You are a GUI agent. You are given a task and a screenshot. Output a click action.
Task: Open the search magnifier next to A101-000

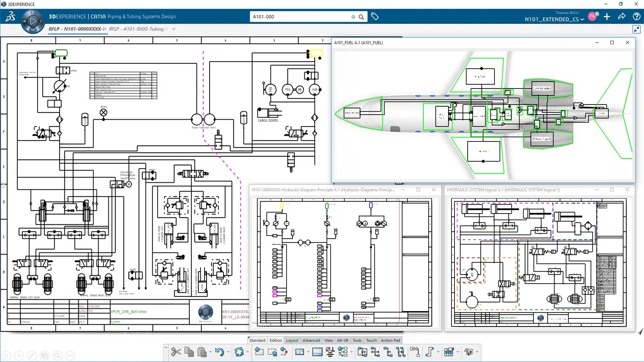(361, 16)
